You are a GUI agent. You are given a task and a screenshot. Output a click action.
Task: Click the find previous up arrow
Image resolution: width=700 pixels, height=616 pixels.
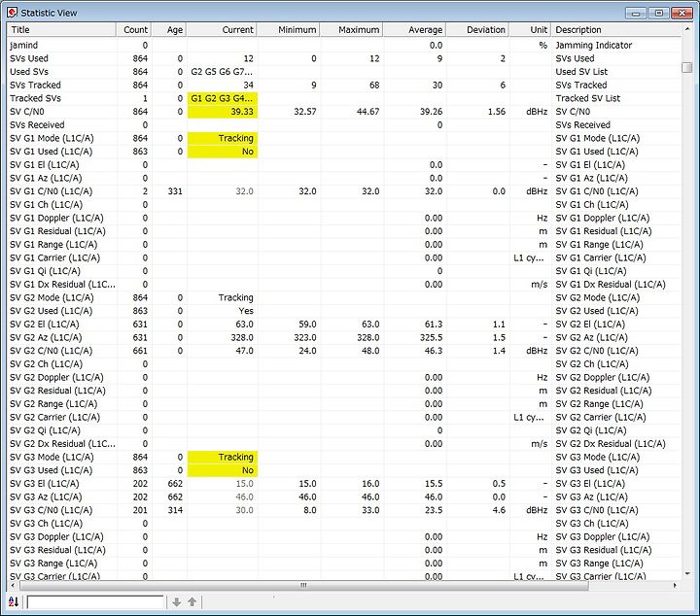[x=192, y=601]
